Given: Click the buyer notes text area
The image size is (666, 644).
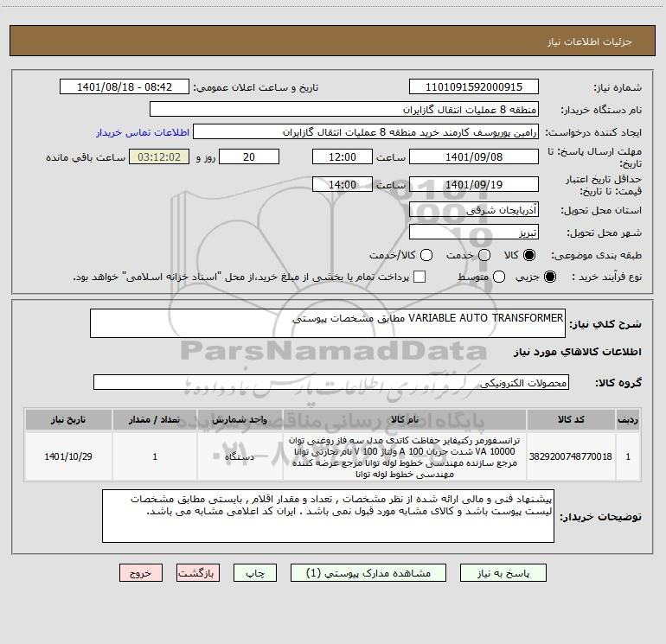Looking at the screenshot, I should click(x=328, y=516).
